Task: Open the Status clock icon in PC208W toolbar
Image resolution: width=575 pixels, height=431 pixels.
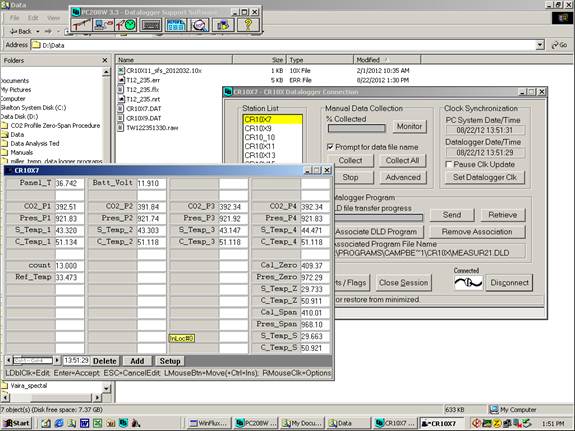Action: pyautogui.click(x=126, y=25)
